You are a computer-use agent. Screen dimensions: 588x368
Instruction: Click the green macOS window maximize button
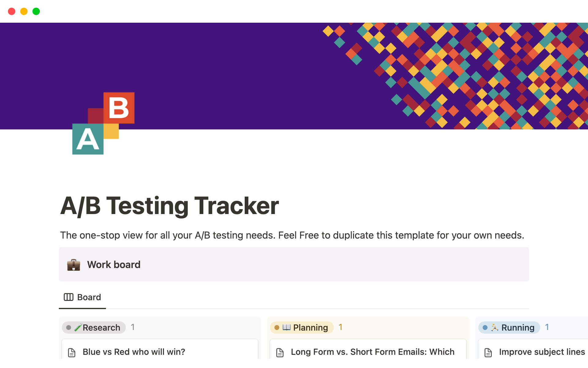pos(36,11)
